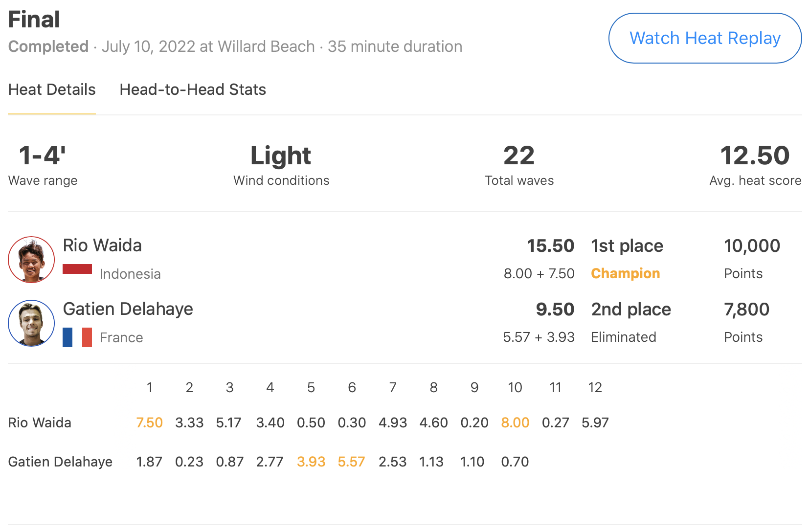Click the France flag icon

point(77,337)
